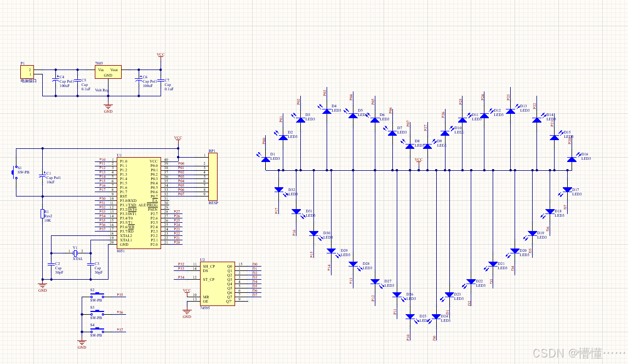Click the P03 net label above LED D4
The image size is (628, 364).
click(x=325, y=93)
